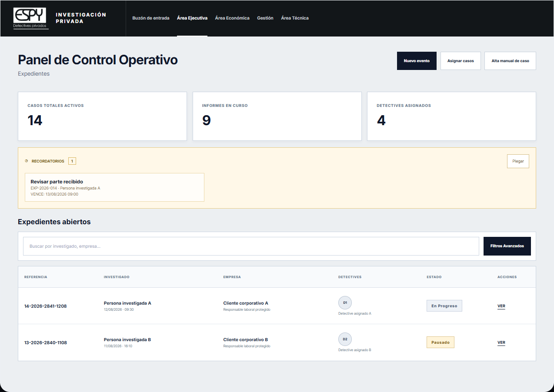The image size is (554, 392).
Task: Click the clock icon beside Recordatorios
Action: [x=27, y=161]
